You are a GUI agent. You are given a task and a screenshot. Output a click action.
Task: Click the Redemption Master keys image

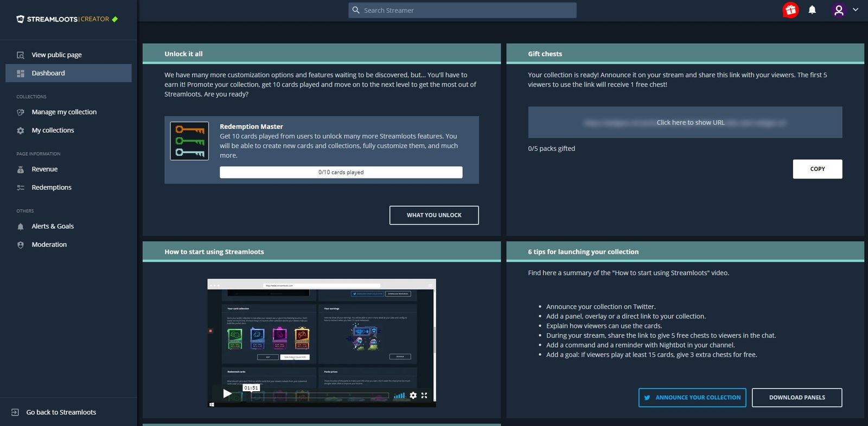click(x=189, y=141)
